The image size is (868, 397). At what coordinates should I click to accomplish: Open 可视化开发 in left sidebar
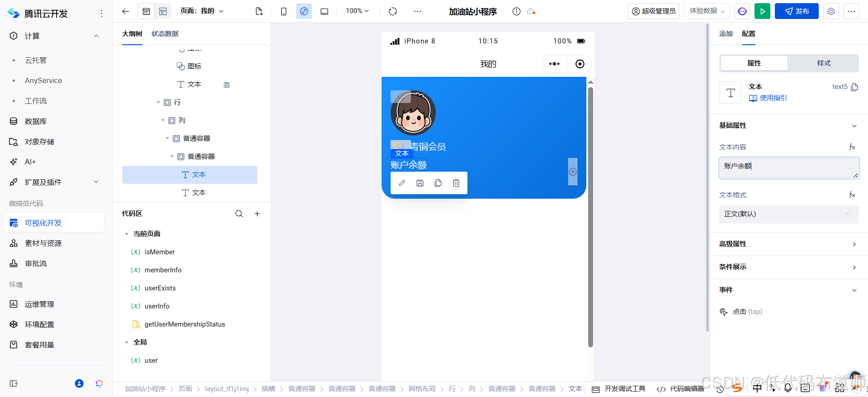[x=54, y=223]
